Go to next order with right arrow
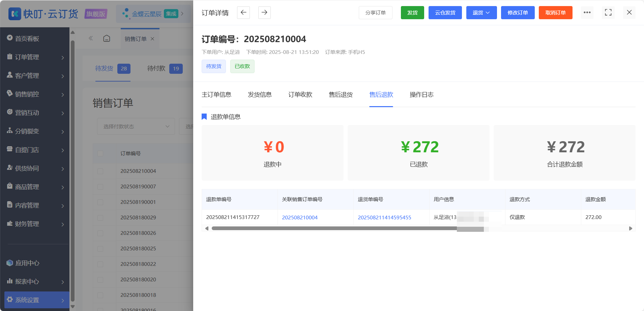Image resolution: width=644 pixels, height=311 pixels. [264, 12]
